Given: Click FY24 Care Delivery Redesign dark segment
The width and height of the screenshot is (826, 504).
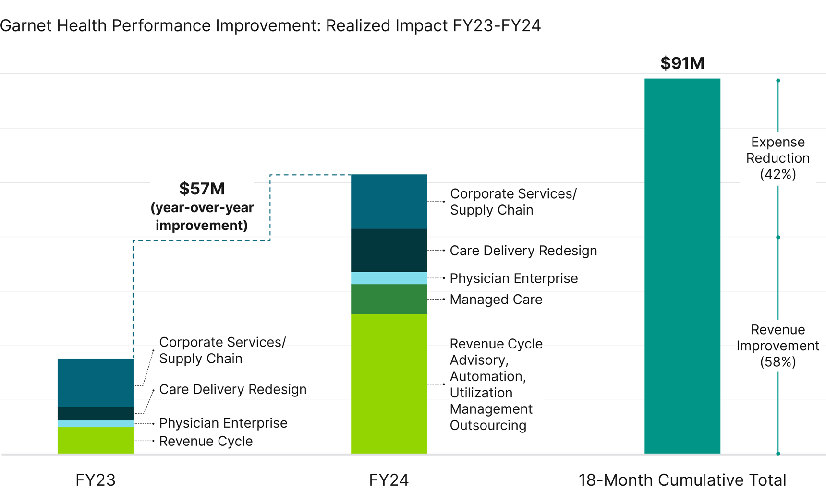Looking at the screenshot, I should click(389, 251).
